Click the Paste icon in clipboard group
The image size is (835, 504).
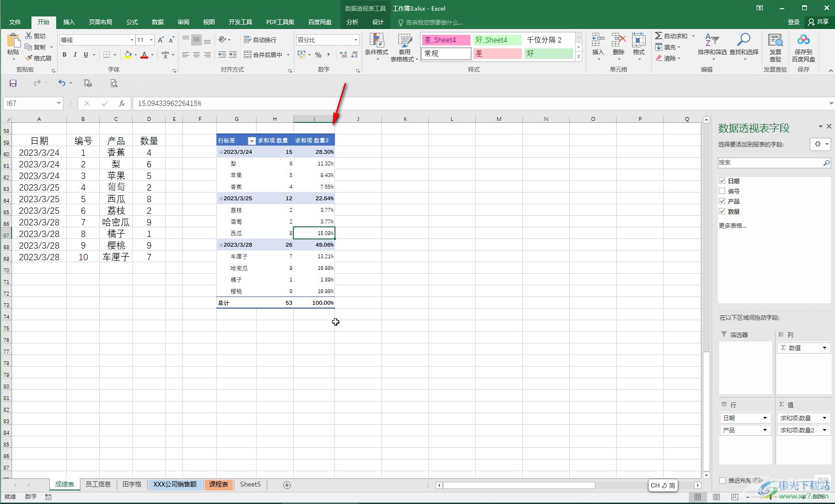pos(13,41)
